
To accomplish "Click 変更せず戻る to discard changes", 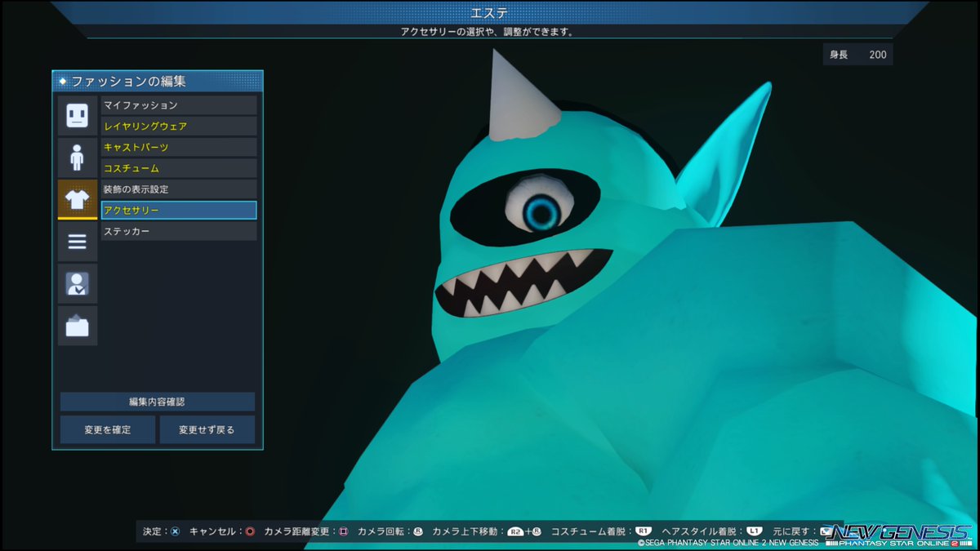I will 207,429.
